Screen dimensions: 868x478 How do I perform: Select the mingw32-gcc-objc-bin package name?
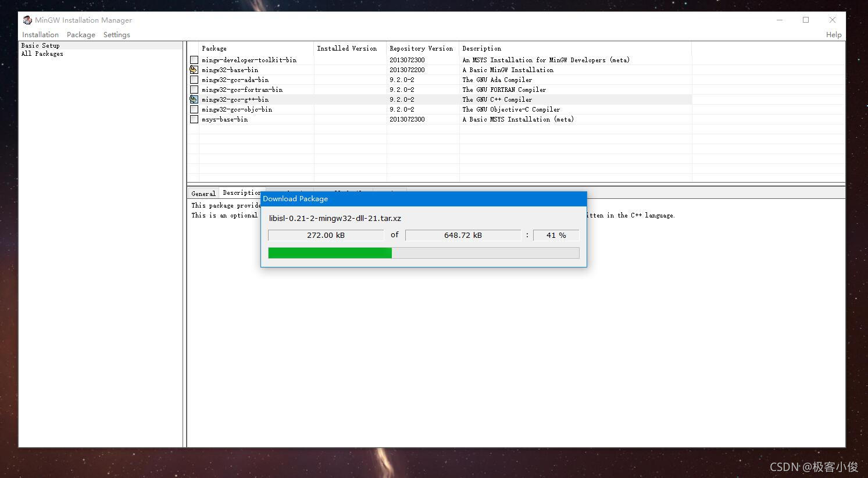point(237,109)
